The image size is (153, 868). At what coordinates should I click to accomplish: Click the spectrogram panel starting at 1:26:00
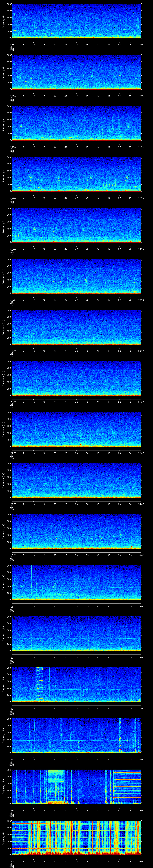(77, 685)
